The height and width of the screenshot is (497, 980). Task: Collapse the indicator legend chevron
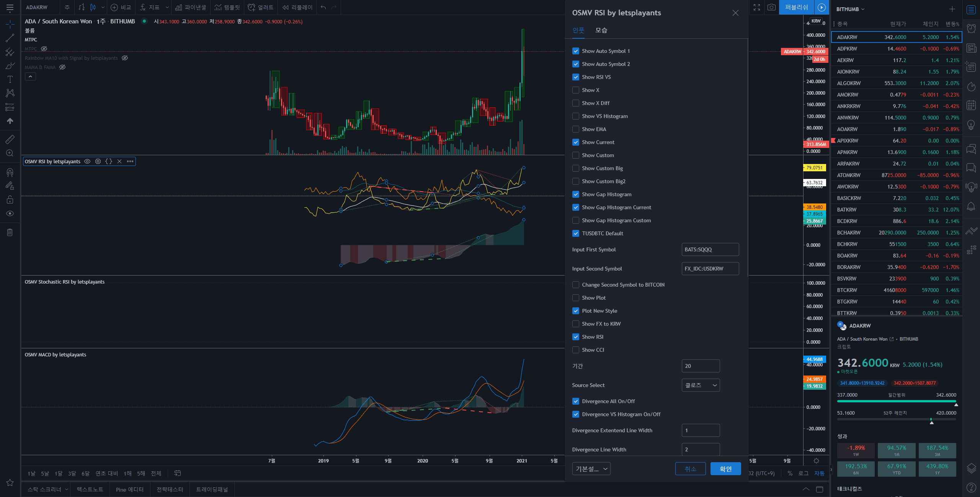(x=30, y=76)
